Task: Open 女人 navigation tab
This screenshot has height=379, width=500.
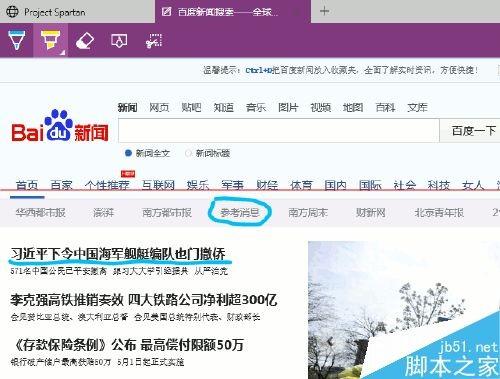Action: (473, 185)
